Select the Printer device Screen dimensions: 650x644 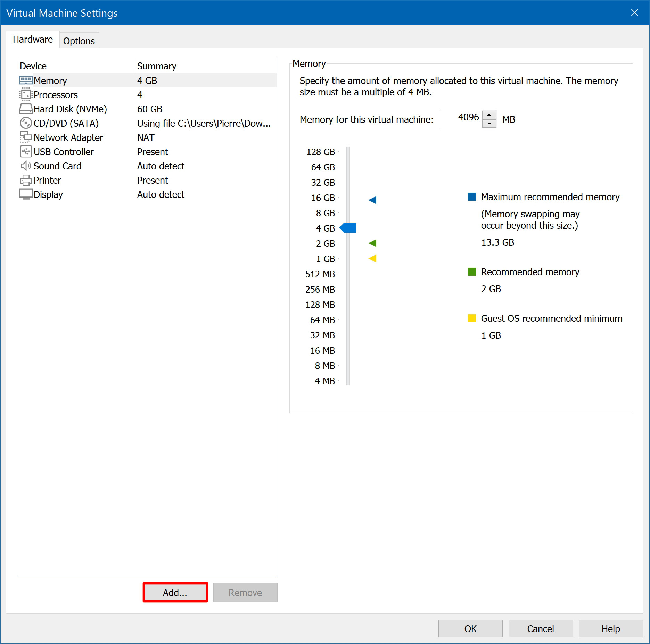tap(147, 180)
